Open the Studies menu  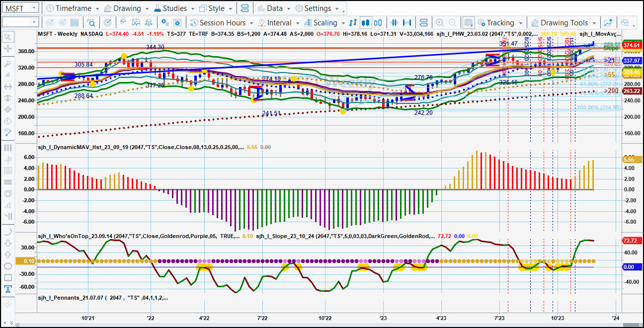pyautogui.click(x=174, y=8)
